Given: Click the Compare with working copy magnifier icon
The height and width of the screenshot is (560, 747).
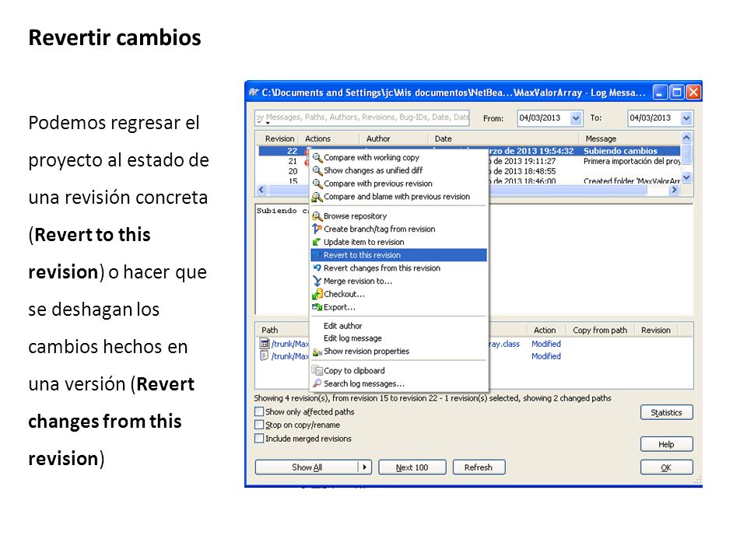Looking at the screenshot, I should pos(317,157).
